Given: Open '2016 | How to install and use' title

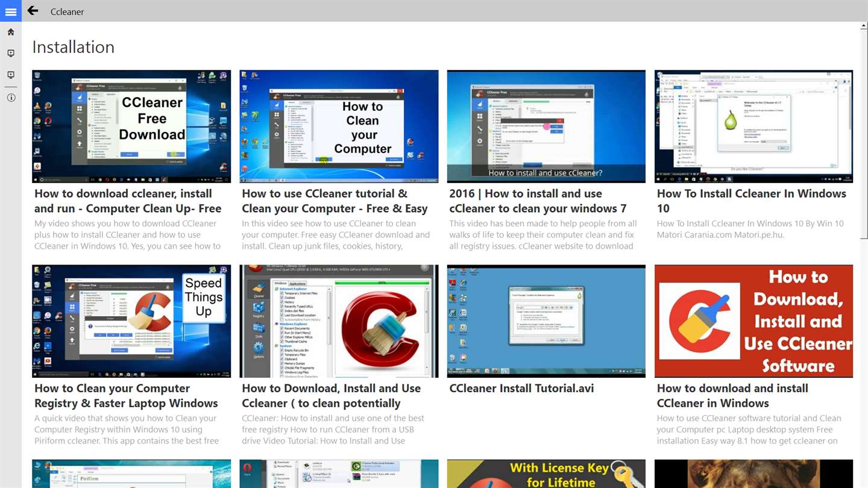Looking at the screenshot, I should [538, 201].
